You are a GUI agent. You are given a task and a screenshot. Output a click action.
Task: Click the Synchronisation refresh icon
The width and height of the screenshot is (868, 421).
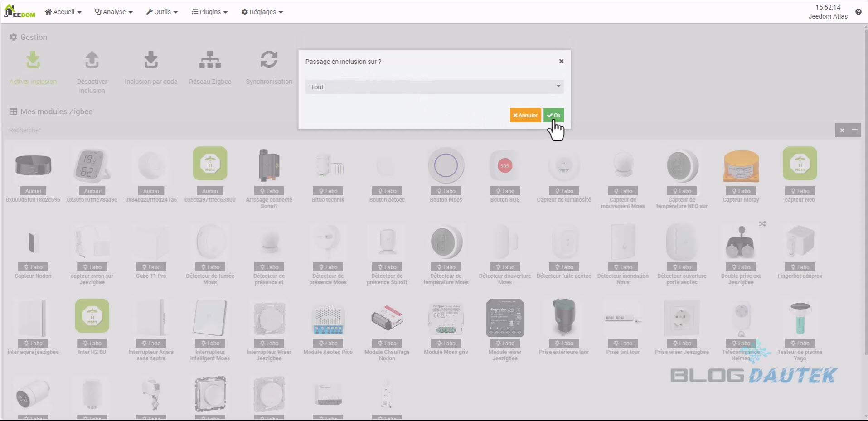click(269, 60)
